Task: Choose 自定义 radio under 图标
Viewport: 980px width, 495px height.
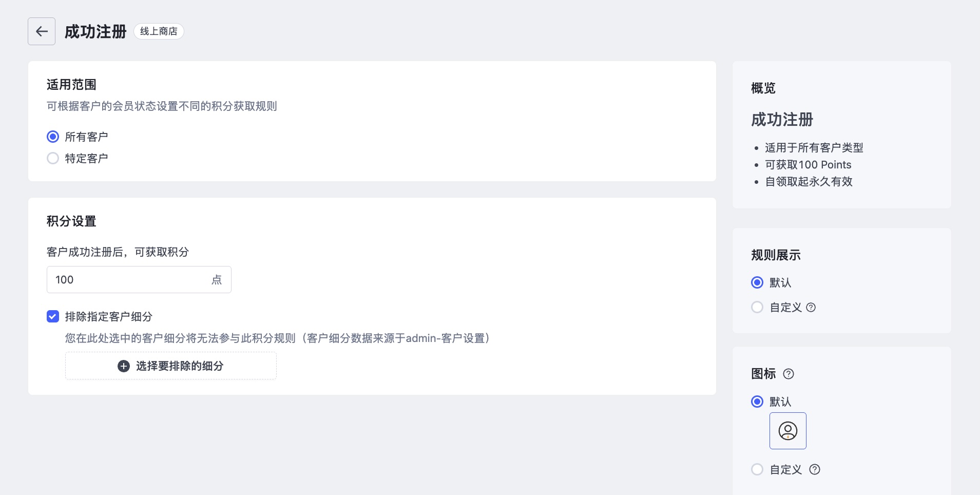Action: pos(757,469)
